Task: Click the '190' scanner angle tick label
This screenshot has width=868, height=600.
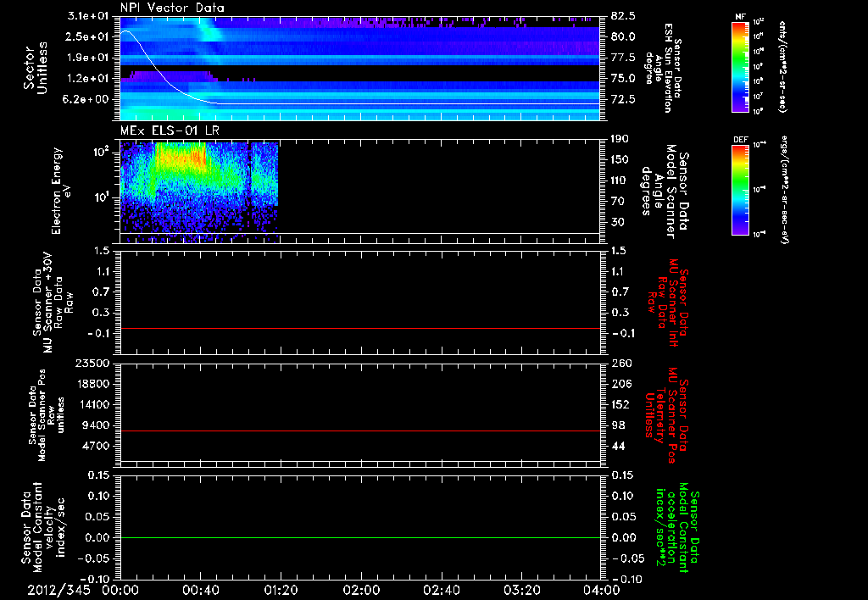Action: [619, 139]
